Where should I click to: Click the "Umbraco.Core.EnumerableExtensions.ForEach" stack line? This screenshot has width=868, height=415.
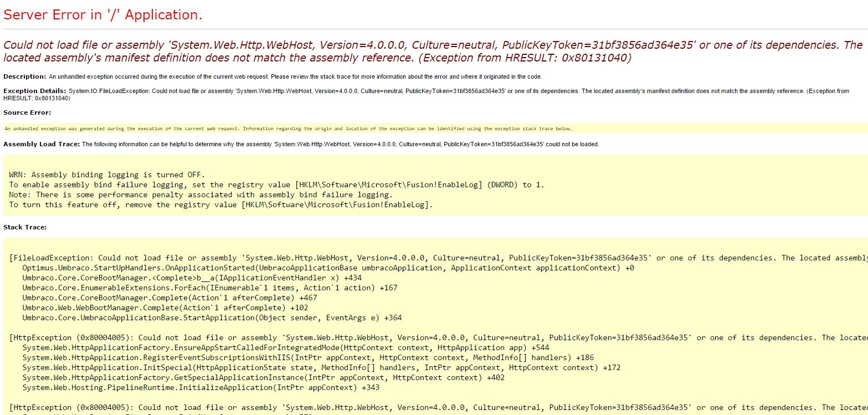[210, 288]
